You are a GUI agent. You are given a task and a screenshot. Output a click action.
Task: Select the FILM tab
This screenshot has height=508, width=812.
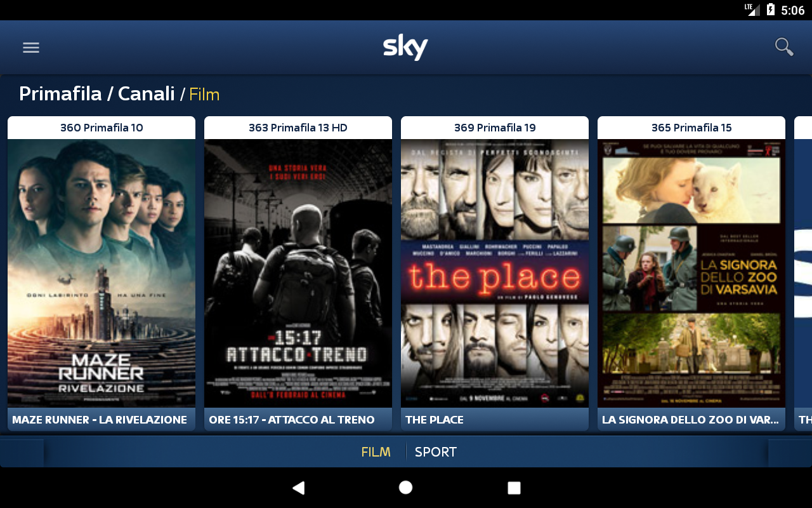(376, 452)
